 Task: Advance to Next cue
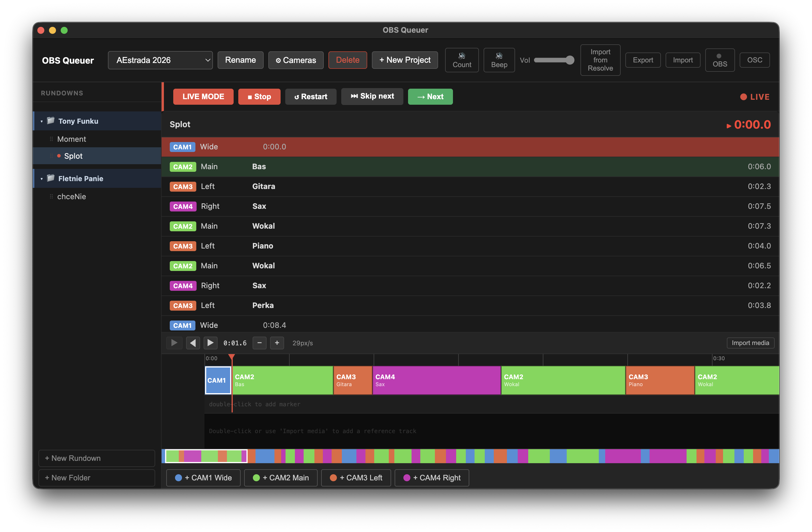click(x=430, y=97)
